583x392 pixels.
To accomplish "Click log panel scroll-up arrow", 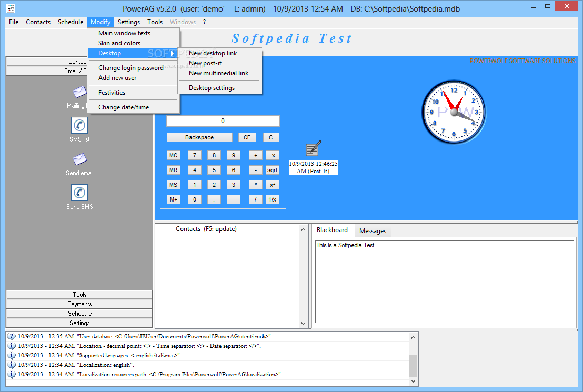I will tap(413, 337).
